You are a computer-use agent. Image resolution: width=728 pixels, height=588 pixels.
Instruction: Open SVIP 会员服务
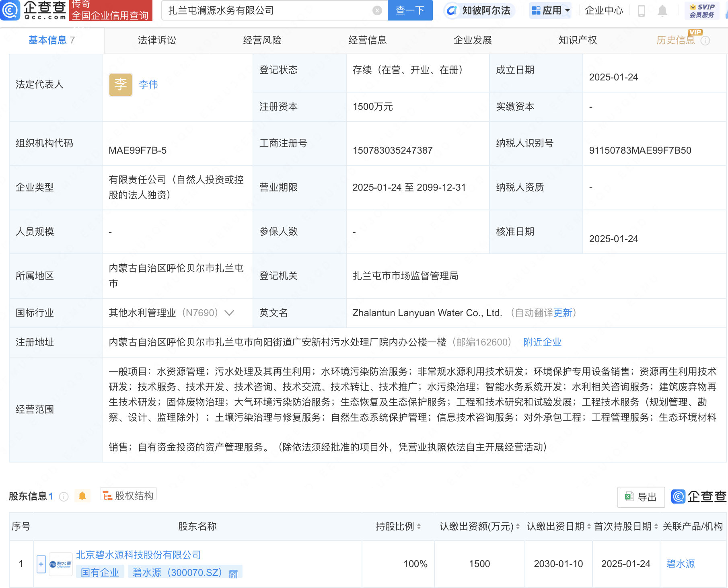pyautogui.click(x=702, y=10)
